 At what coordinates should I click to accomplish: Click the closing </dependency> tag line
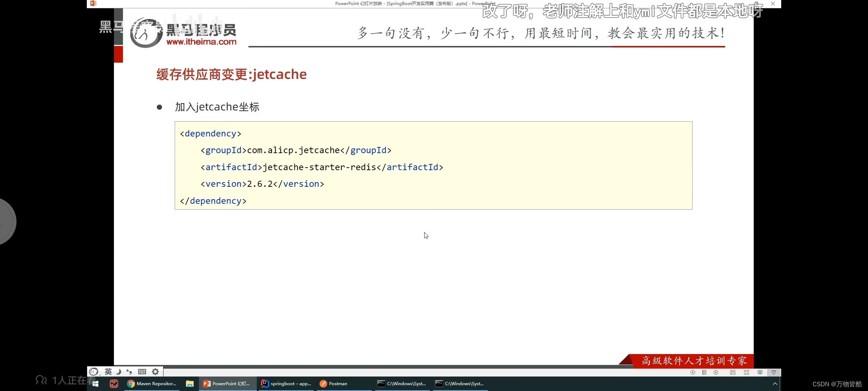tap(213, 201)
